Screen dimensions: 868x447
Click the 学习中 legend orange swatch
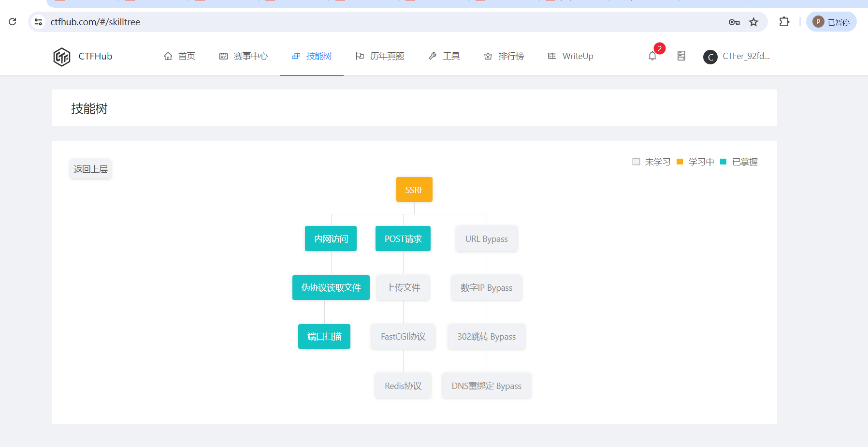pyautogui.click(x=680, y=162)
